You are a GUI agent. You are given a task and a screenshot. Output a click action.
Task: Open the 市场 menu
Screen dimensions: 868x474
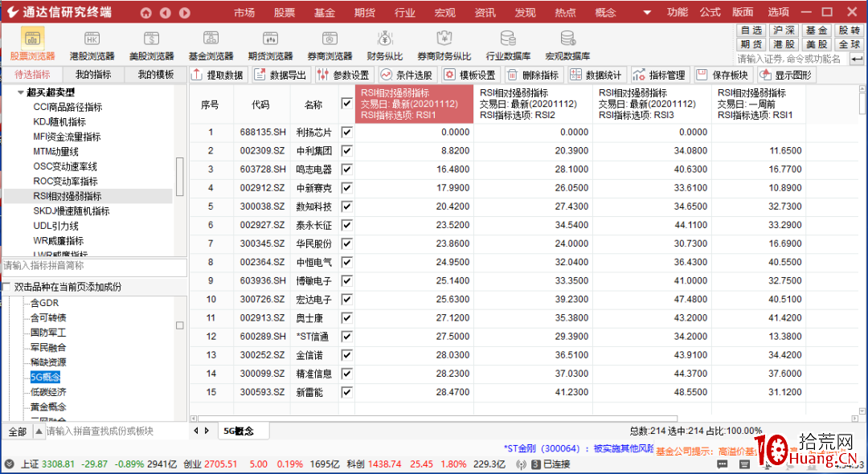244,12
